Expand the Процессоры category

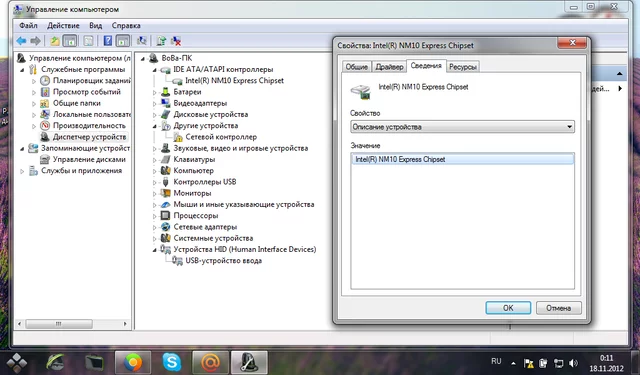click(x=155, y=216)
